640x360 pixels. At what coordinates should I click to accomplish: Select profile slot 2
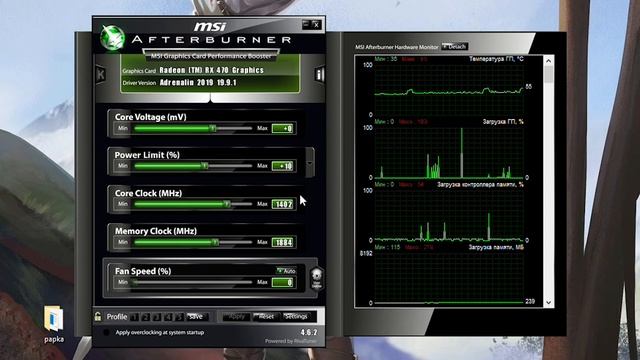[146, 317]
